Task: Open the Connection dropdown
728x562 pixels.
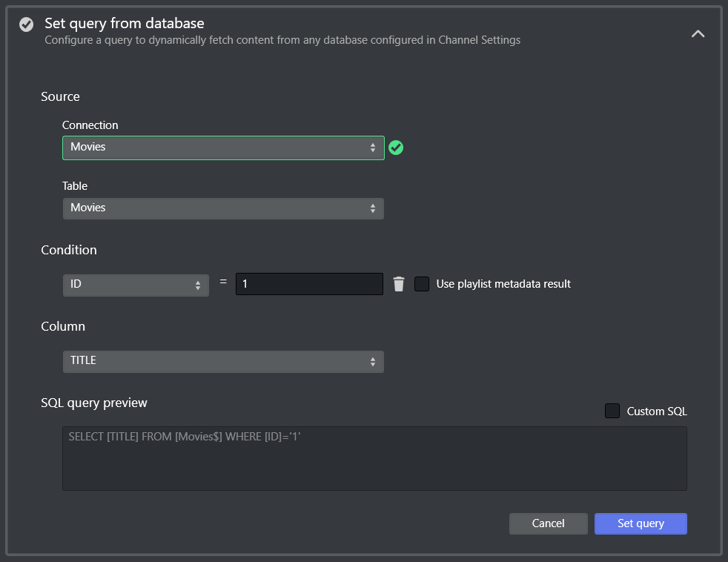Action: click(222, 148)
